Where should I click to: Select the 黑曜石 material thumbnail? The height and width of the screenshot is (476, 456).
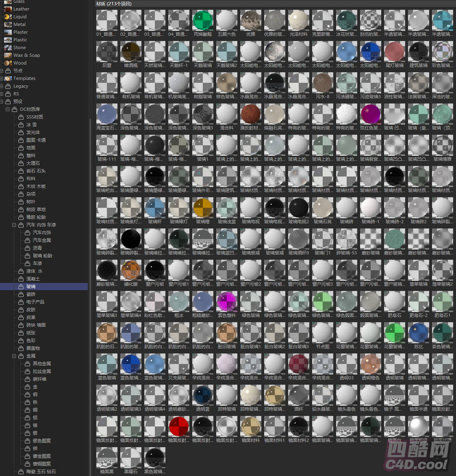(131, 457)
